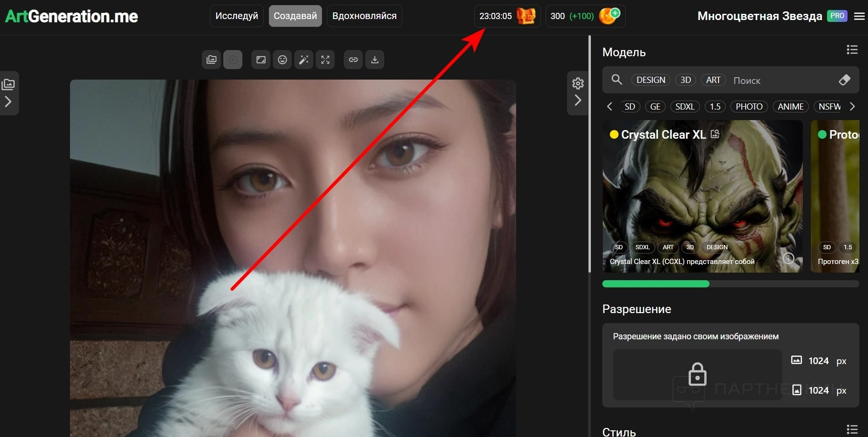Click the expand arrows fullscreen icon
Screen dimensions: 868x437
click(325, 60)
